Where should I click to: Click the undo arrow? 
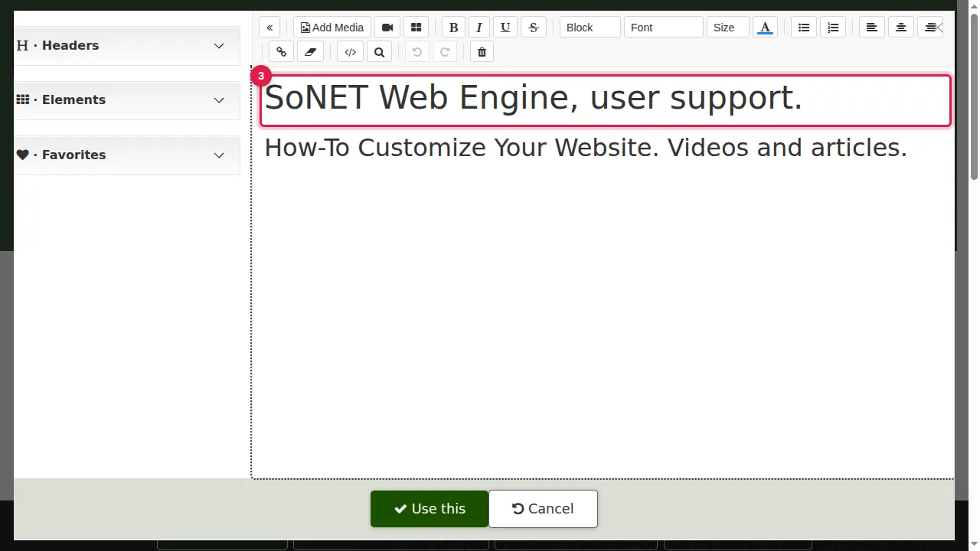pyautogui.click(x=417, y=52)
